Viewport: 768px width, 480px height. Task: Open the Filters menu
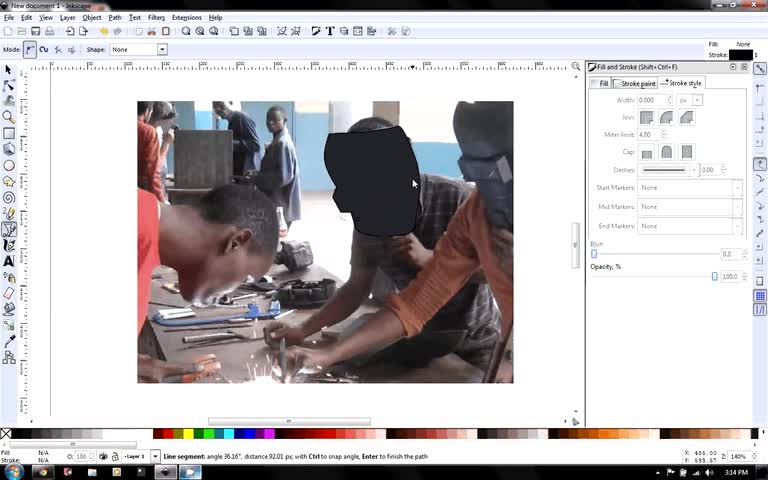click(x=156, y=18)
